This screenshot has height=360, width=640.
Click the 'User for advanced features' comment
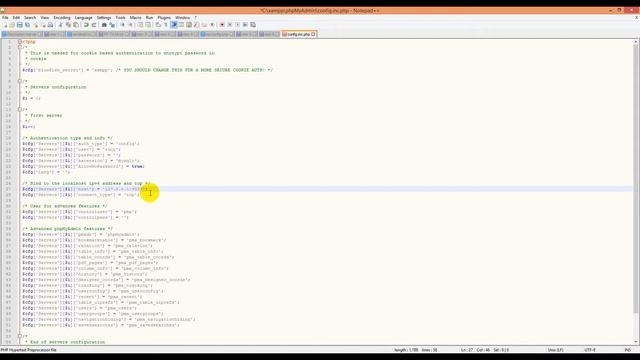coord(65,206)
